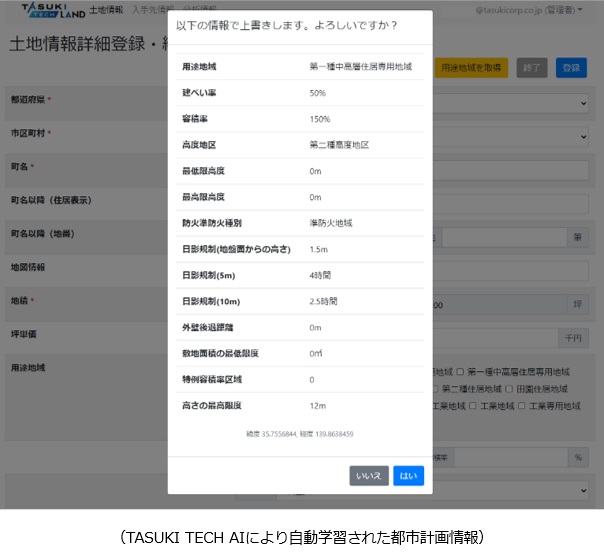This screenshot has height=558, width=604.
Task: Click the % unit addon
Action: 578,457
